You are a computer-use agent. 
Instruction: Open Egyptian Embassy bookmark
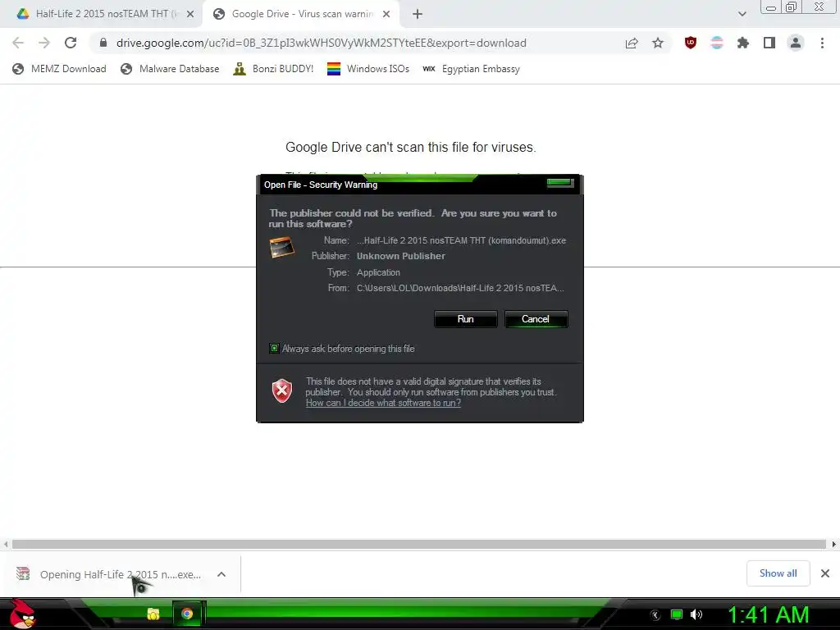tap(471, 69)
